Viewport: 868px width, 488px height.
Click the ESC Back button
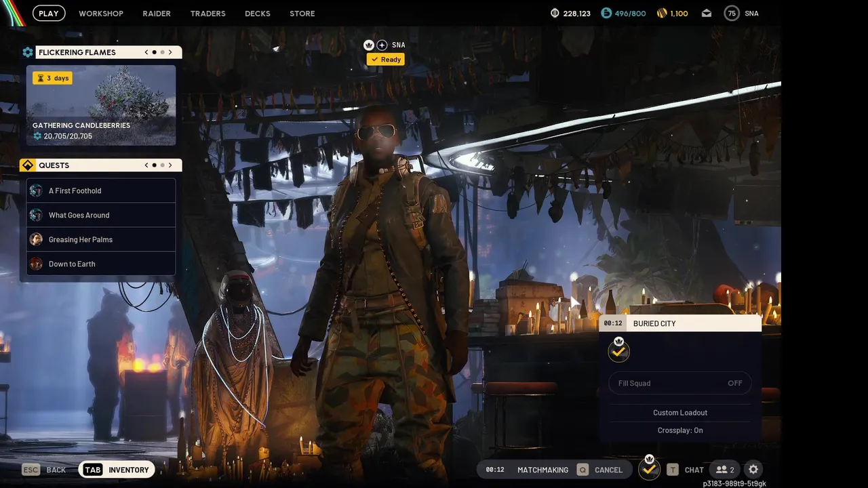pyautogui.click(x=44, y=470)
